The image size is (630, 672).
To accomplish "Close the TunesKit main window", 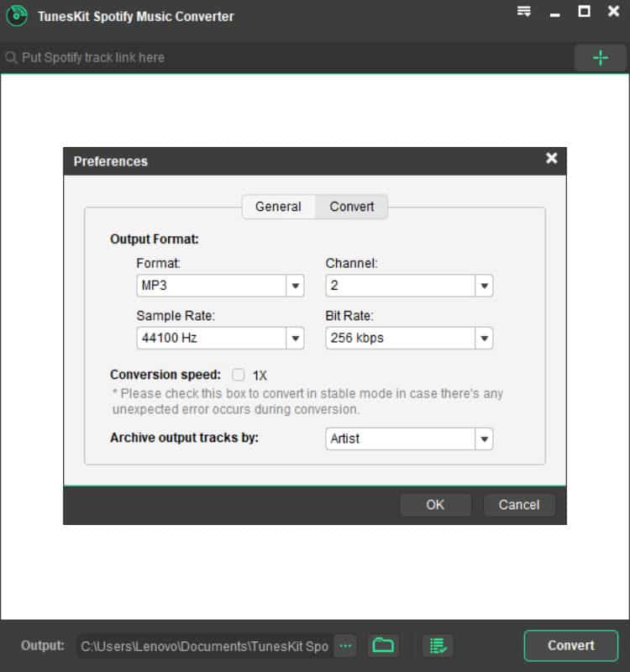I will tap(614, 11).
